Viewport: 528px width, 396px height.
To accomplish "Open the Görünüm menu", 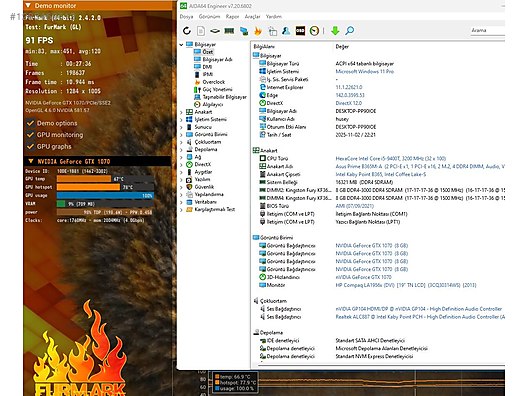I will pos(209,16).
